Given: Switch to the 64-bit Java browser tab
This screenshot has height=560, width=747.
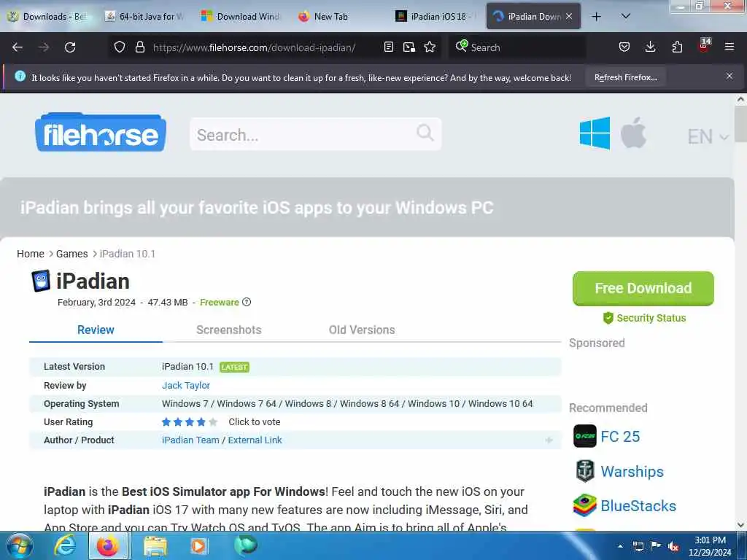Looking at the screenshot, I should (x=144, y=17).
